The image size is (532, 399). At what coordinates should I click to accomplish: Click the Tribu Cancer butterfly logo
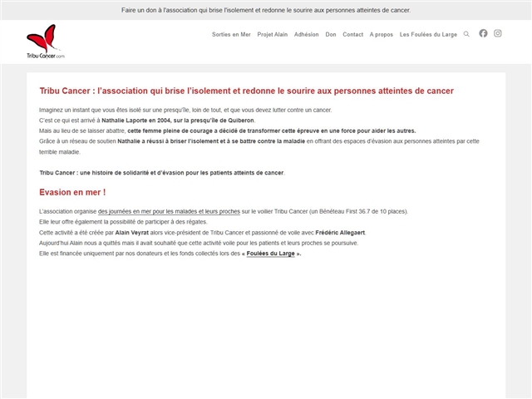pyautogui.click(x=46, y=42)
